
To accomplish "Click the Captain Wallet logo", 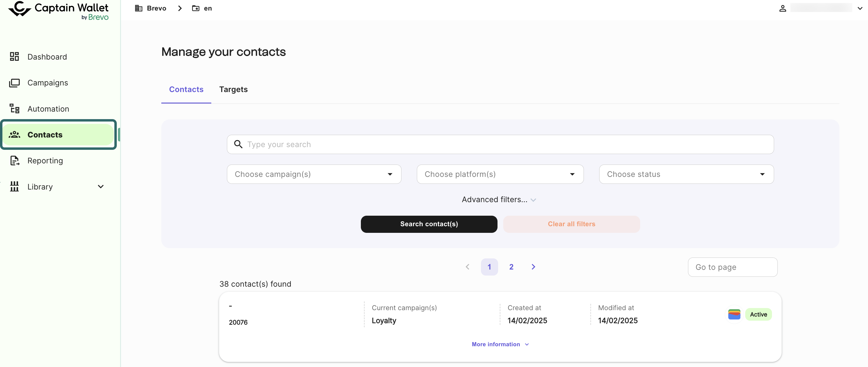I will [x=58, y=10].
